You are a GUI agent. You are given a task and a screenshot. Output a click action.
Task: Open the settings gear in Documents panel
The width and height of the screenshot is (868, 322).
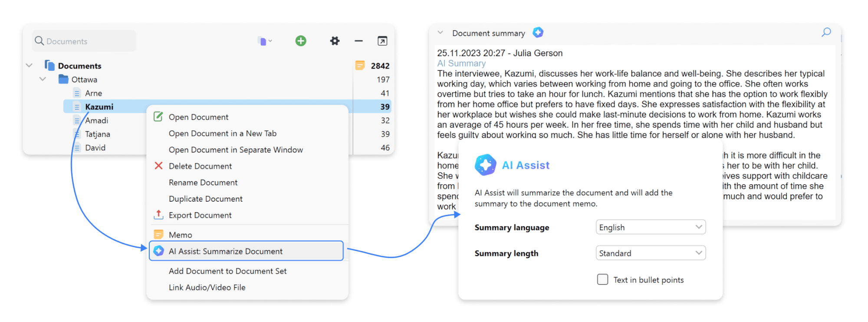(335, 41)
